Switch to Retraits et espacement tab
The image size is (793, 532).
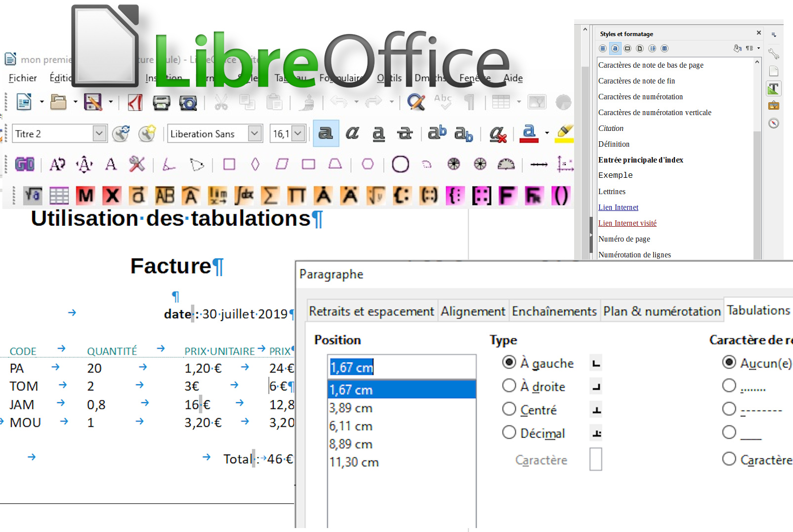[x=372, y=311]
